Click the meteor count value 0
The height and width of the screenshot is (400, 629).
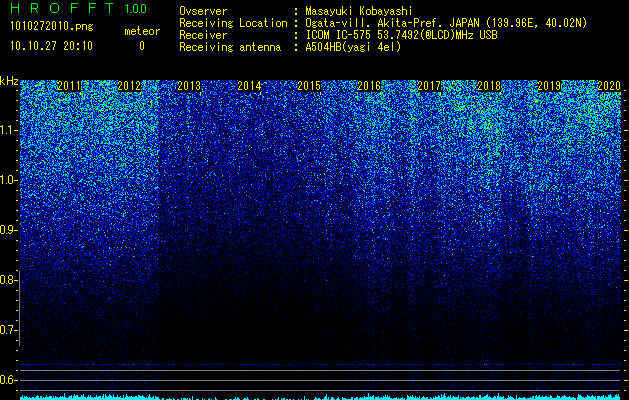142,46
